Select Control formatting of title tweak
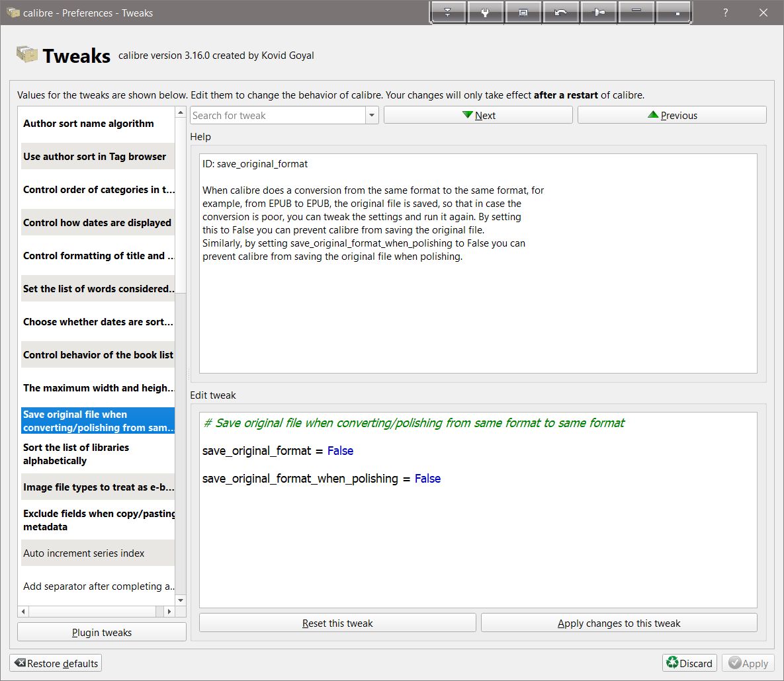The height and width of the screenshot is (681, 784). pyautogui.click(x=98, y=255)
